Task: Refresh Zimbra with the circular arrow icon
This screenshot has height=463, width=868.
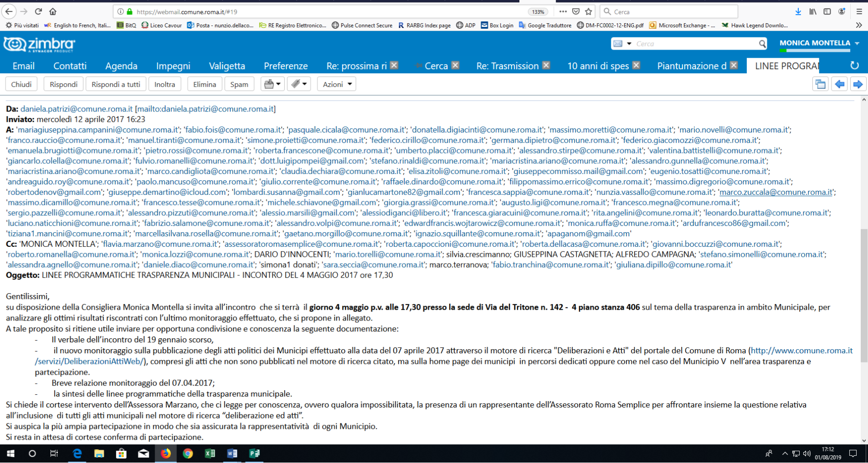Action: coord(854,66)
